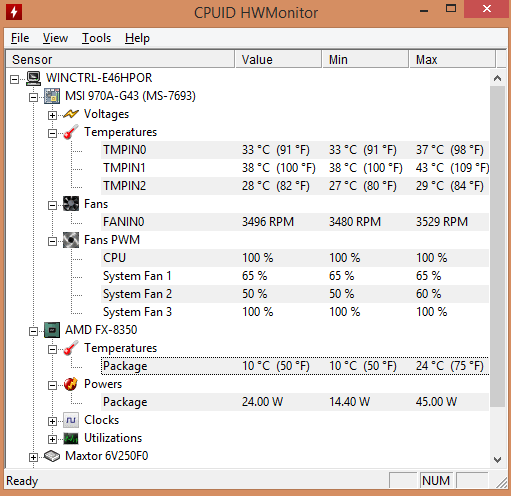The height and width of the screenshot is (496, 511).
Task: Open the View menu
Action: pos(55,38)
